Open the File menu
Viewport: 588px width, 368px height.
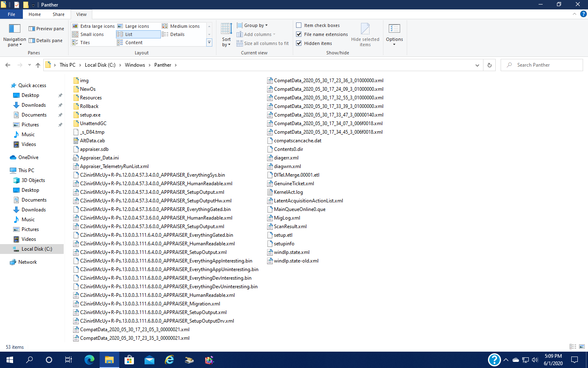coord(11,14)
